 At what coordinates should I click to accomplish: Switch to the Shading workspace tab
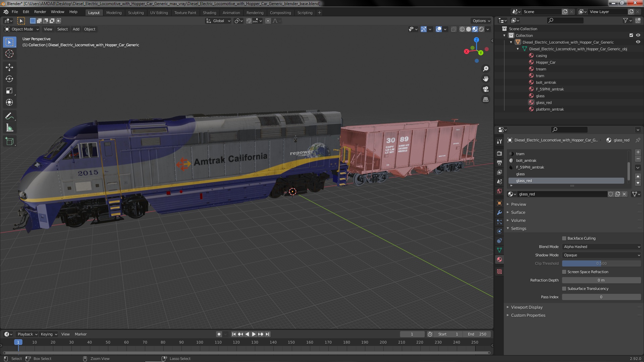point(209,13)
